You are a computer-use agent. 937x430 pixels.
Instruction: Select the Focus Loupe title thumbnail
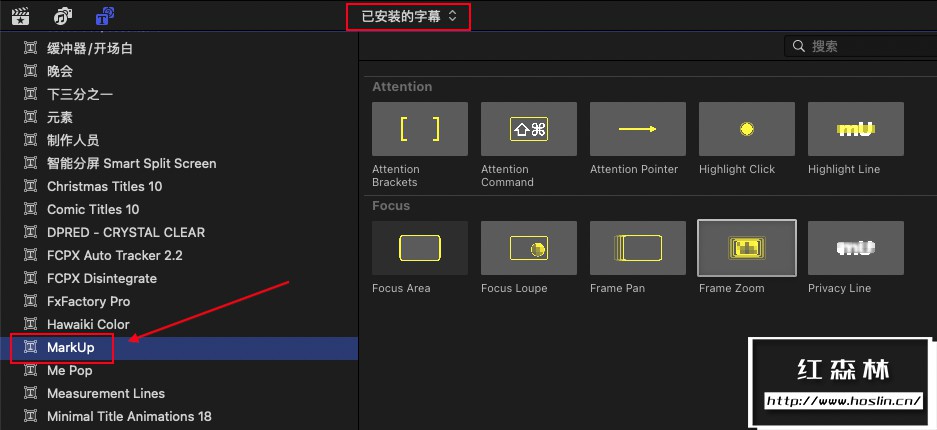pyautogui.click(x=529, y=248)
